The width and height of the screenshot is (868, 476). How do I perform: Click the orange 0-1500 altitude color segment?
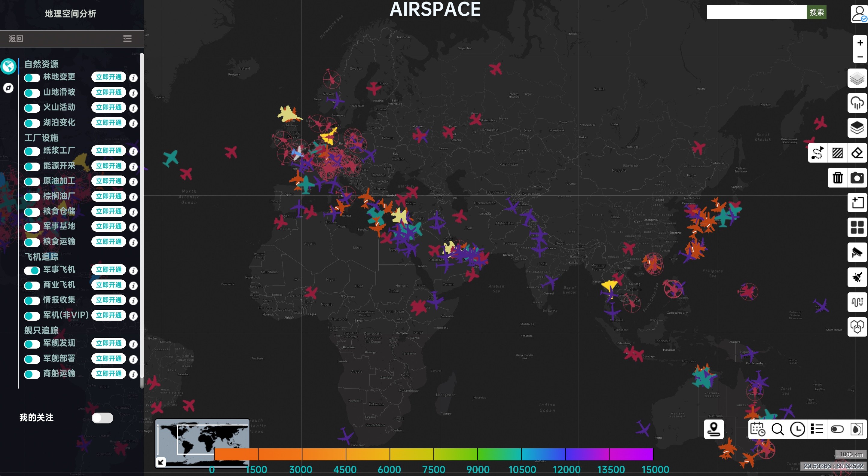pyautogui.click(x=236, y=454)
